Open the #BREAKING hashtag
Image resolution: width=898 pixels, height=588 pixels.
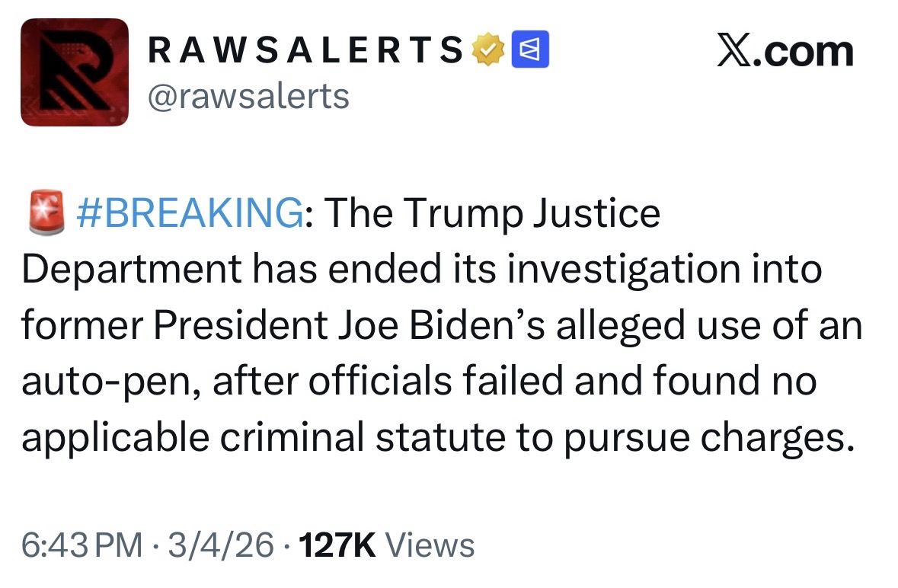190,214
